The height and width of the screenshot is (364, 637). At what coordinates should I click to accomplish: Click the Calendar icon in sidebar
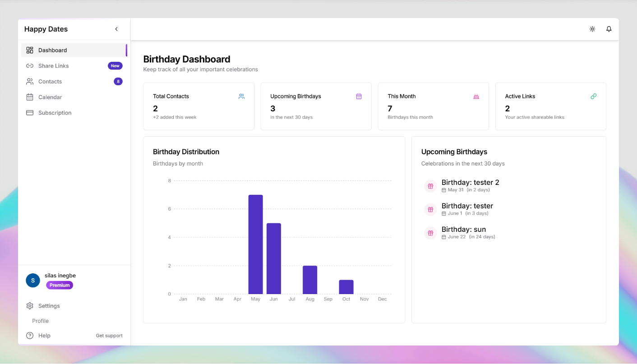[x=30, y=97]
